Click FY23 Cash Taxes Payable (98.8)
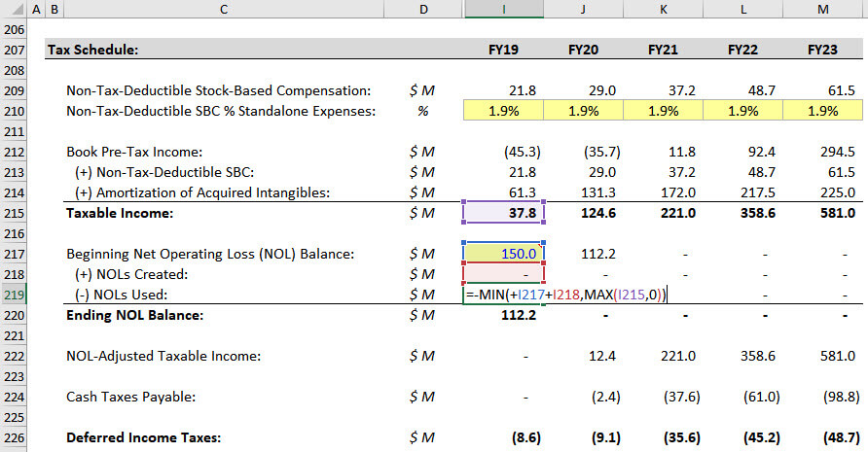The height and width of the screenshot is (452, 868). tap(841, 398)
